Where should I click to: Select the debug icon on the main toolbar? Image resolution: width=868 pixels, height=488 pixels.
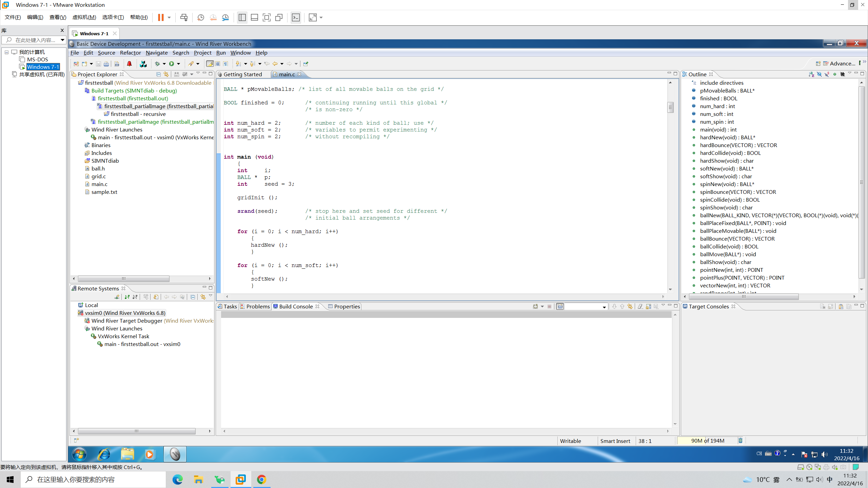157,64
